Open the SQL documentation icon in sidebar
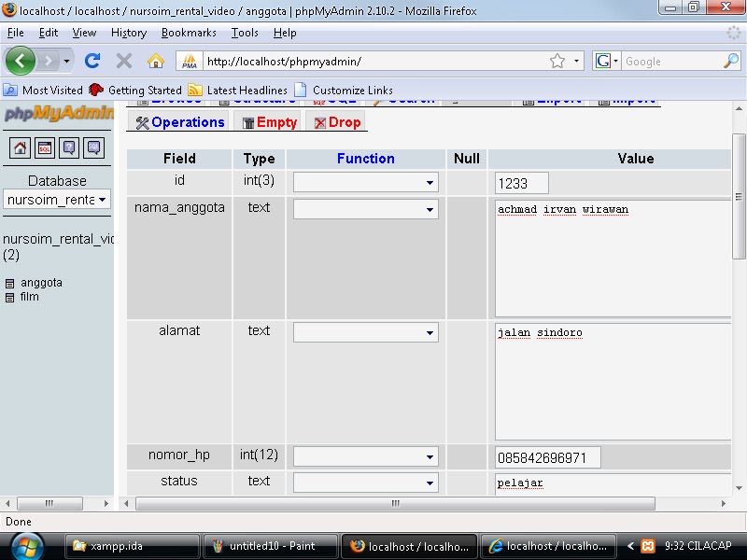This screenshot has width=747, height=560. click(x=94, y=148)
